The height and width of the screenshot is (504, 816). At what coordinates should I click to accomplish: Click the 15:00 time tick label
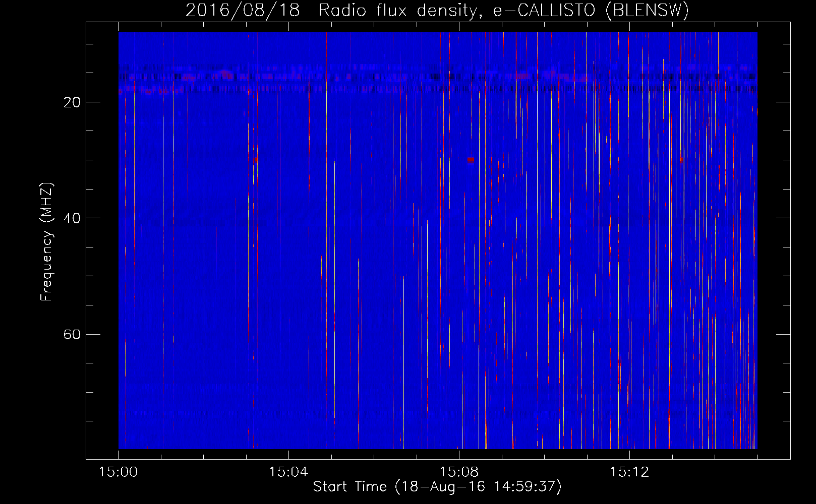(118, 472)
